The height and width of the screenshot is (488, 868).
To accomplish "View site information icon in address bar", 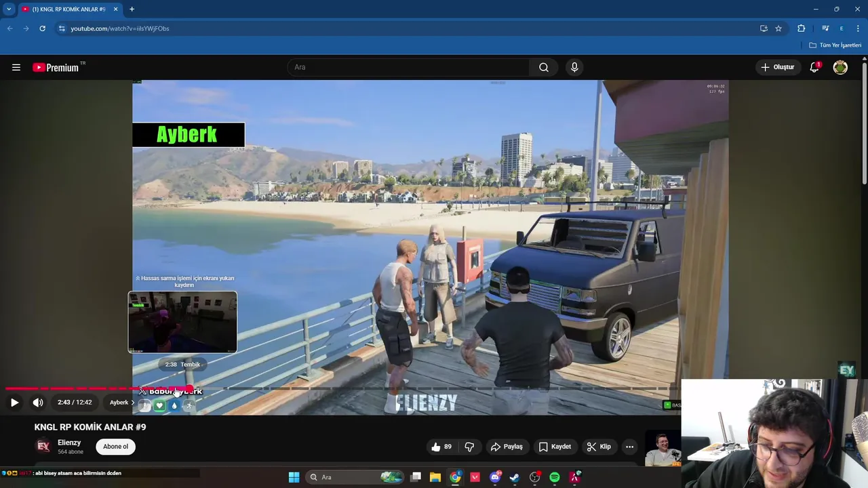I will (x=62, y=28).
